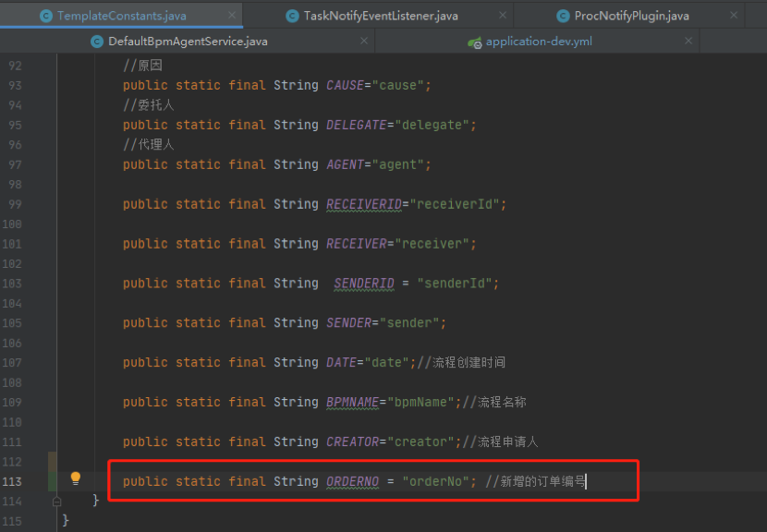
Task: Click the "agent" string literal
Action: pos(398,164)
